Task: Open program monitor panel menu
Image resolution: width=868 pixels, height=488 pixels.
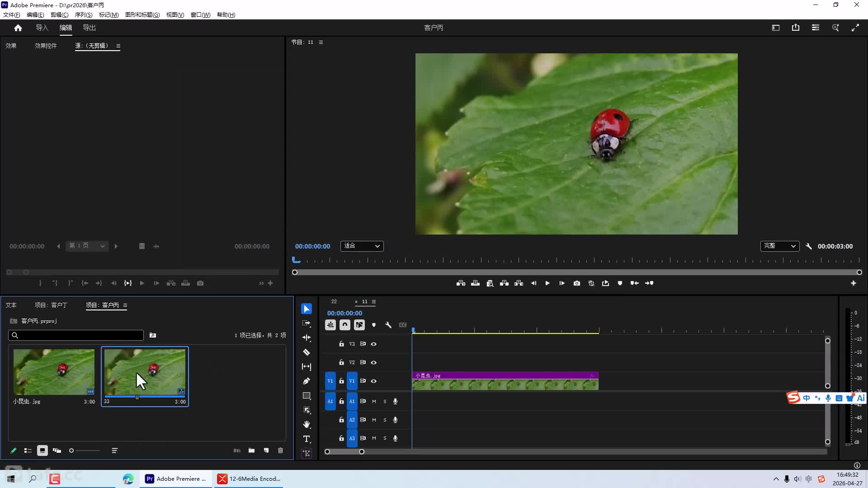Action: pyautogui.click(x=321, y=42)
